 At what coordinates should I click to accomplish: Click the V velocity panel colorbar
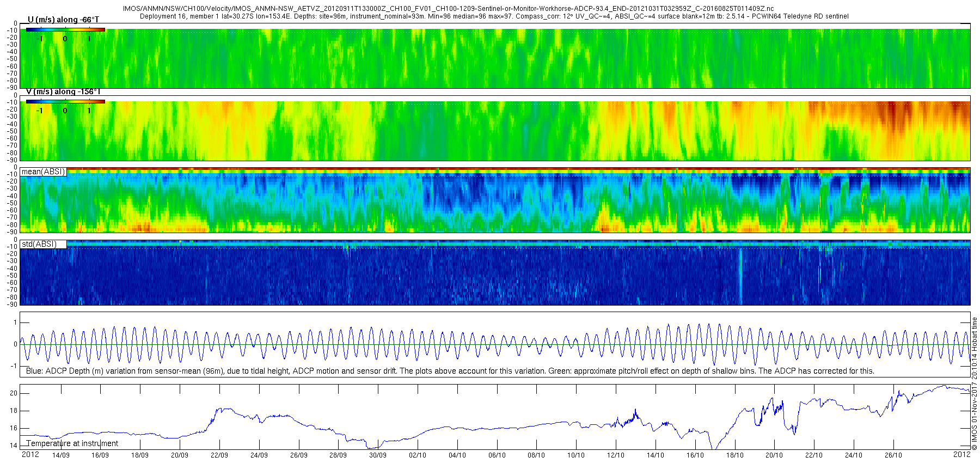(x=65, y=102)
